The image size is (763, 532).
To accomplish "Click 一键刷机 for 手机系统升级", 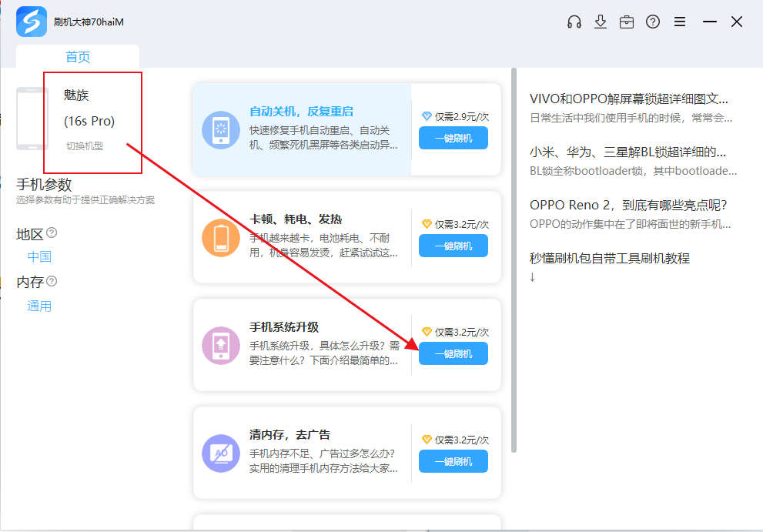I will coord(453,354).
